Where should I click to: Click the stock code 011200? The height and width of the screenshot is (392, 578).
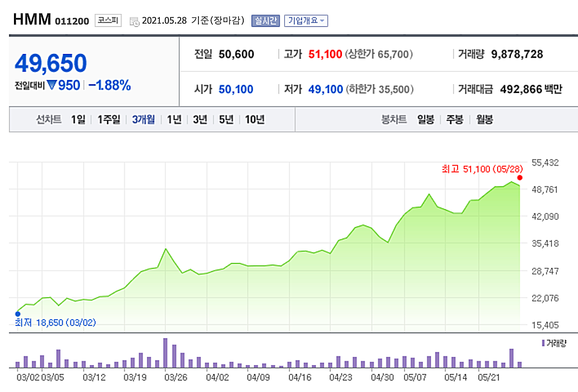72,22
